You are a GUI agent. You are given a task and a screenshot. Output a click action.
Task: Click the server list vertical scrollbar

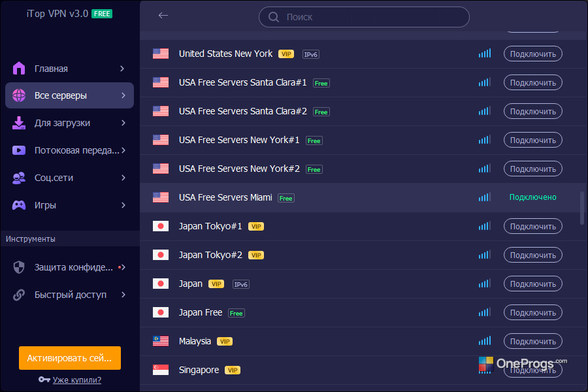582,208
